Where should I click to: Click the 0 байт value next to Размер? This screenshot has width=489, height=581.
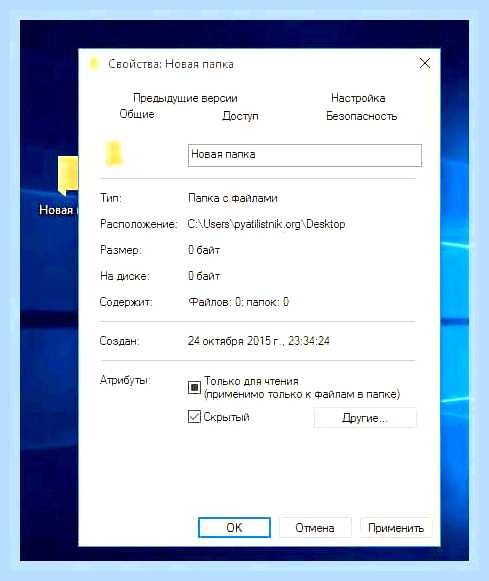[x=204, y=250]
